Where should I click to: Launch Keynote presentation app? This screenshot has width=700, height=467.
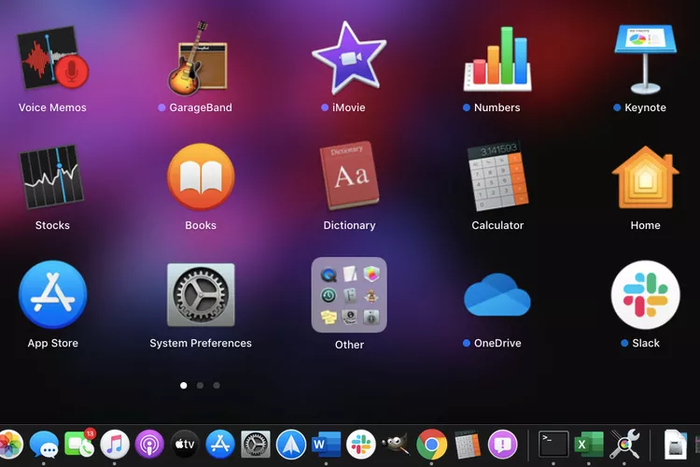[x=645, y=59]
